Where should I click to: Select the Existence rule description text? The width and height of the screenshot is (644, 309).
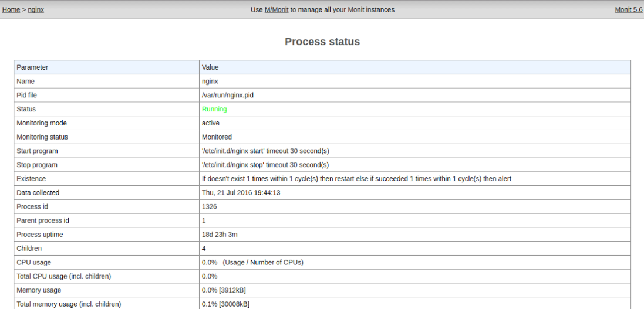[356, 179]
